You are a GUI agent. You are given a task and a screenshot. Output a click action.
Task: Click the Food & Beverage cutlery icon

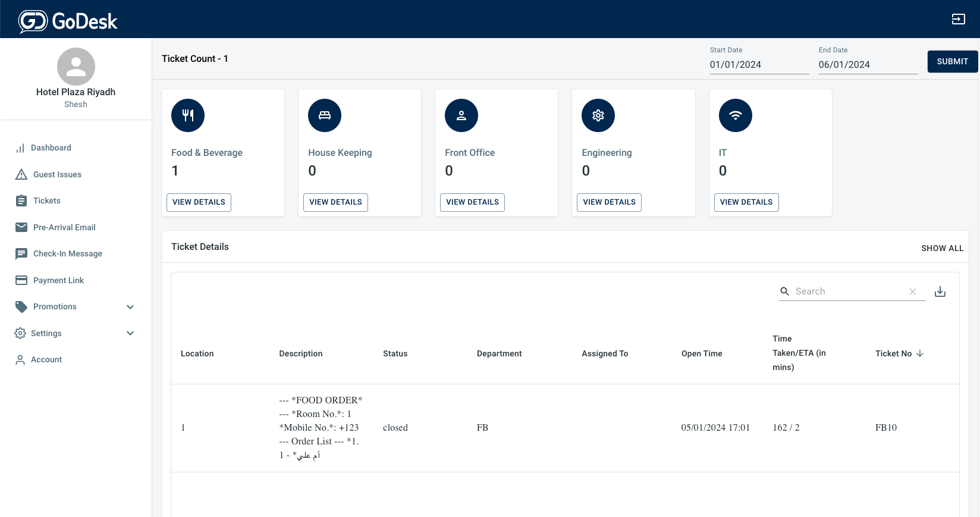click(188, 115)
